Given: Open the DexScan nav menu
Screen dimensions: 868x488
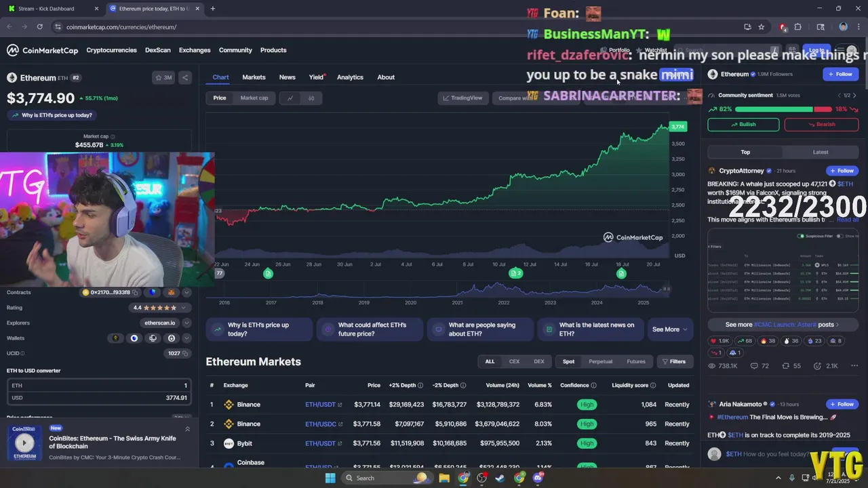Looking at the screenshot, I should click(158, 50).
